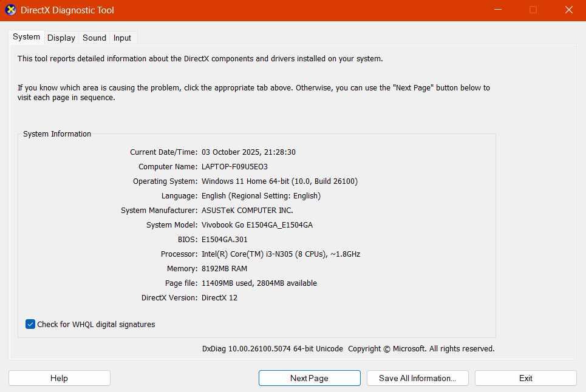Click the maximize button in title bar
This screenshot has height=392, width=586.
[533, 10]
